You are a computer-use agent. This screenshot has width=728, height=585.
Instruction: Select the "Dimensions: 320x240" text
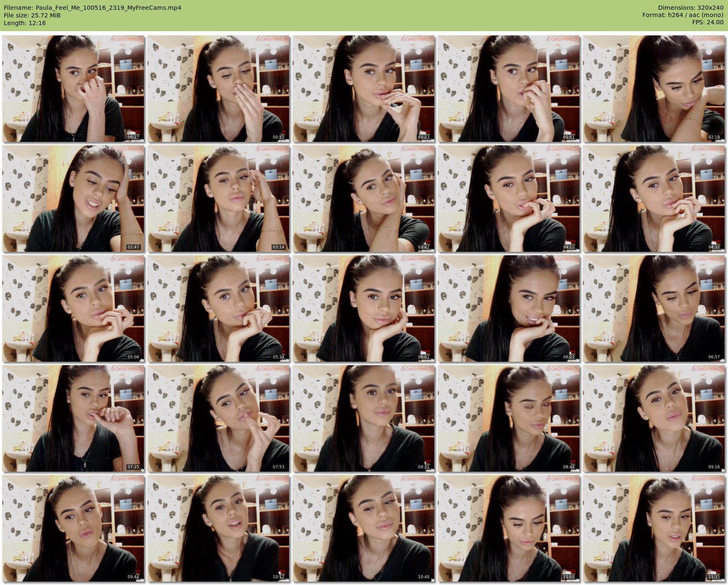(x=691, y=8)
